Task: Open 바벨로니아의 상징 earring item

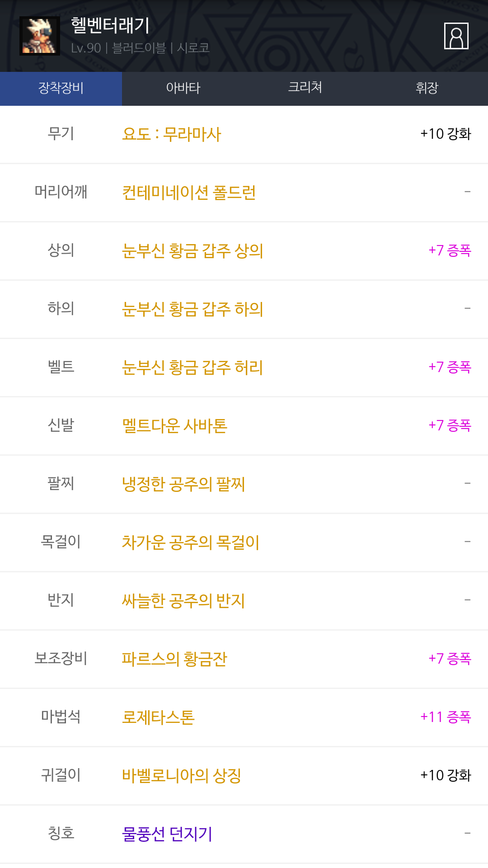Action: (x=182, y=776)
